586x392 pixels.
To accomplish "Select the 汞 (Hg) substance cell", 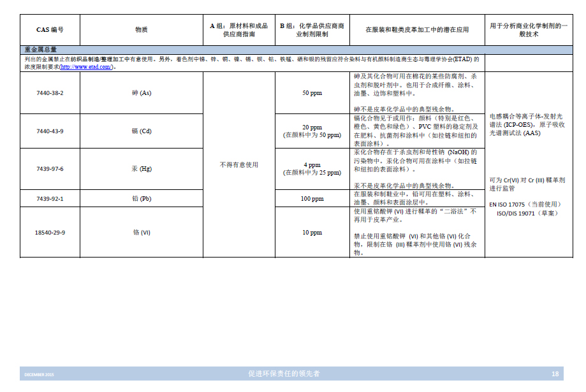I will click(x=142, y=168).
